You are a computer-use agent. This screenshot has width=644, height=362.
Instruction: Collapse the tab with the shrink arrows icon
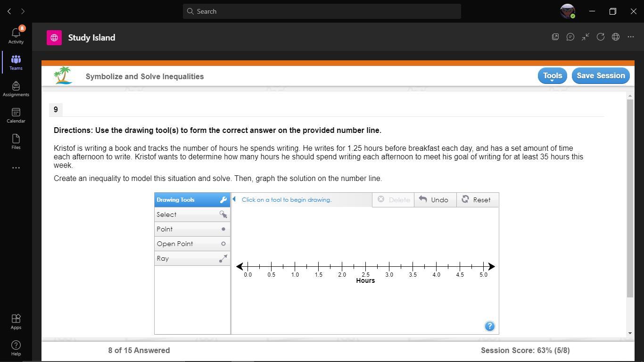pyautogui.click(x=586, y=37)
